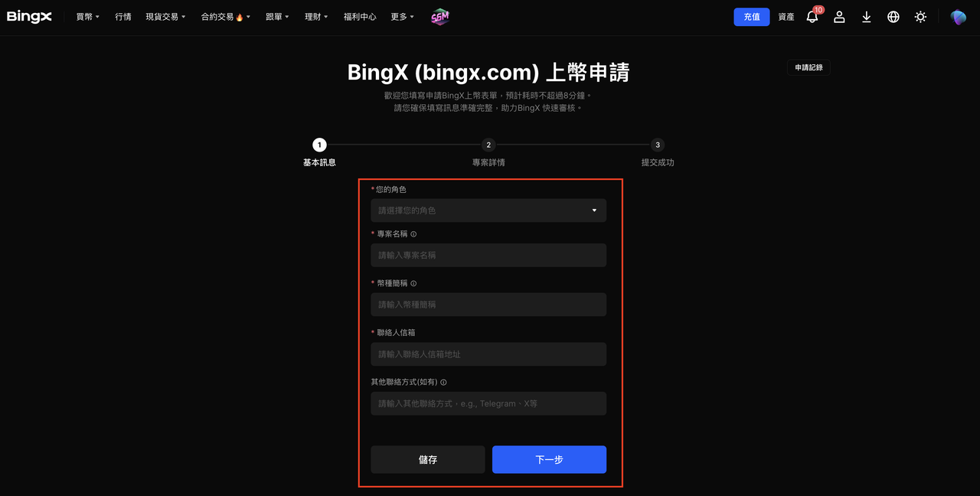Viewport: 980px width, 496px height.
Task: Open the 行情 menu item
Action: 123,17
